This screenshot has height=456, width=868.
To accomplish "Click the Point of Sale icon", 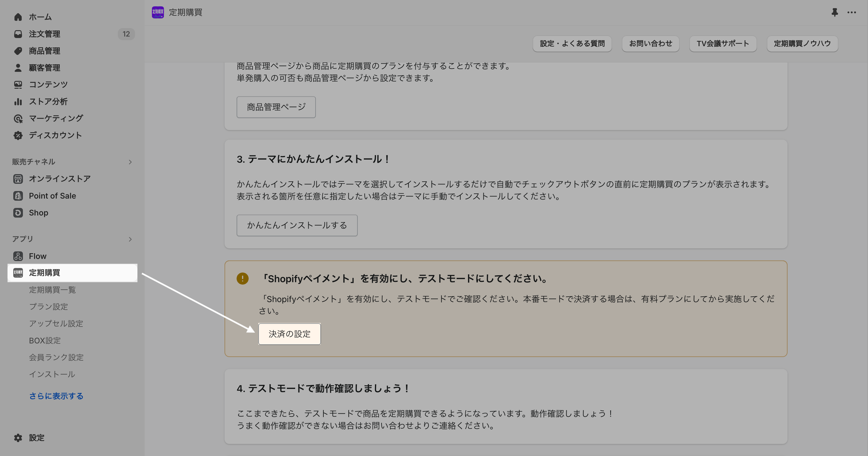I will pyautogui.click(x=18, y=196).
